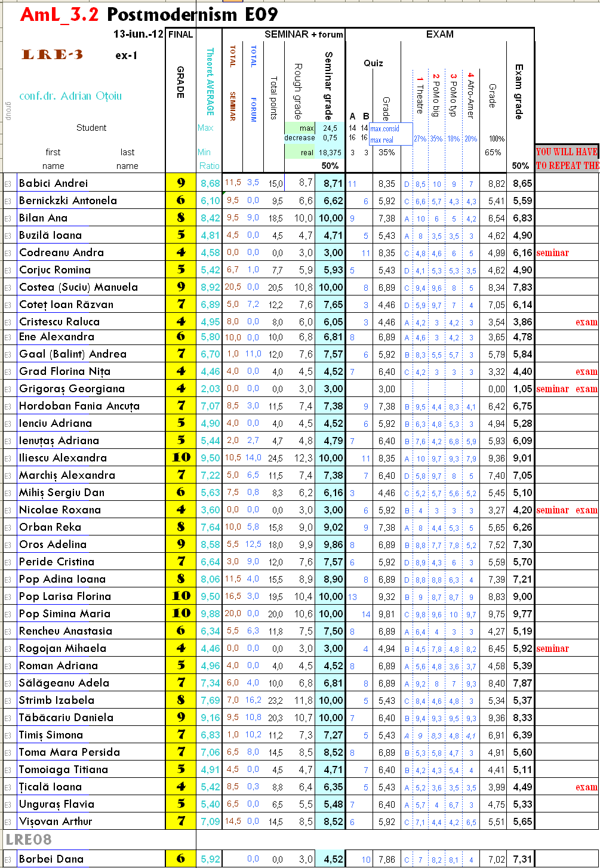The width and height of the screenshot is (600, 868).
Task: Click the conf.dr. Adrian Oțoiu name
Action: 70,96
